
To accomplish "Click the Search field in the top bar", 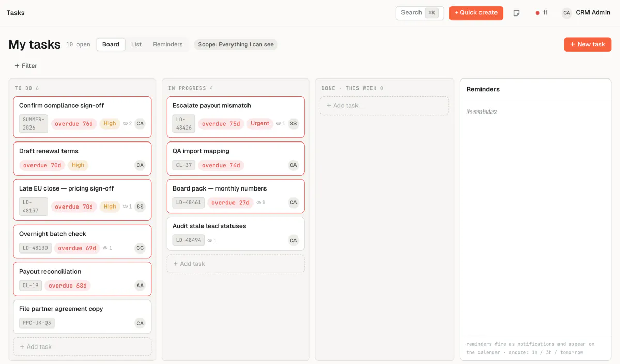I will pyautogui.click(x=420, y=13).
